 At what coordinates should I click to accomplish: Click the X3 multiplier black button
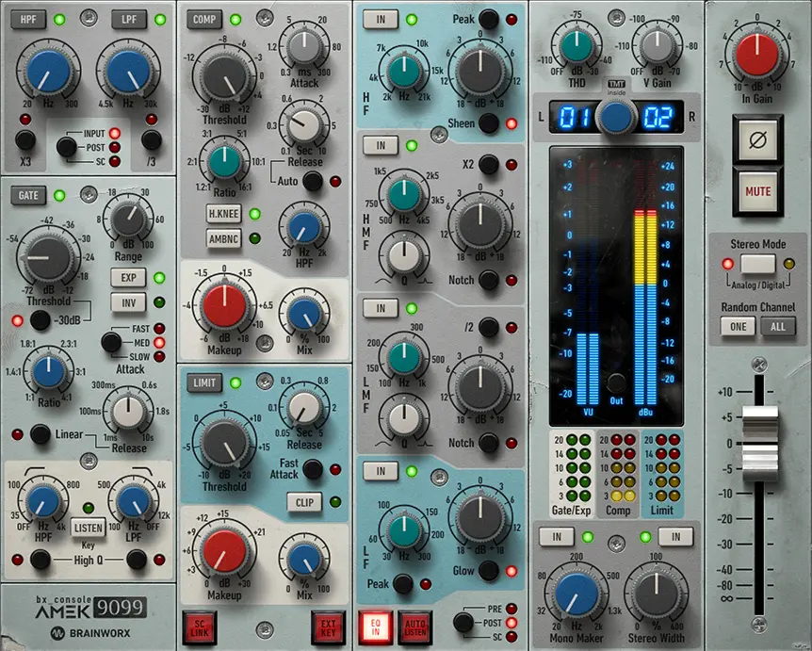coord(24,139)
